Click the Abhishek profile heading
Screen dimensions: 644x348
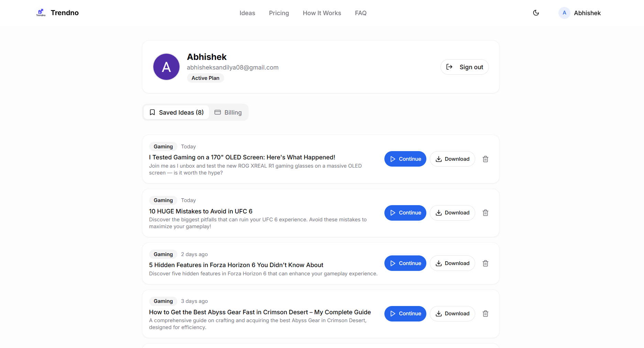(207, 57)
